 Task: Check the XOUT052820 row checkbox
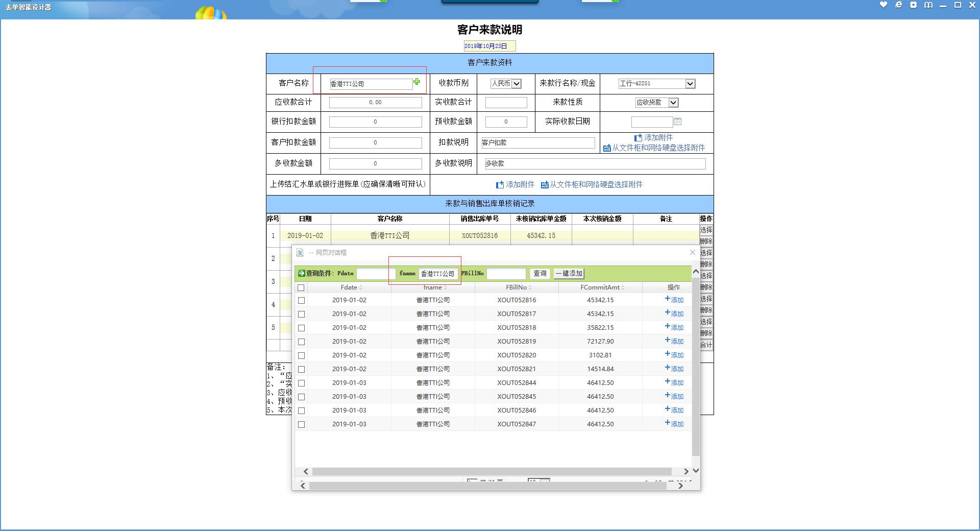click(x=301, y=355)
